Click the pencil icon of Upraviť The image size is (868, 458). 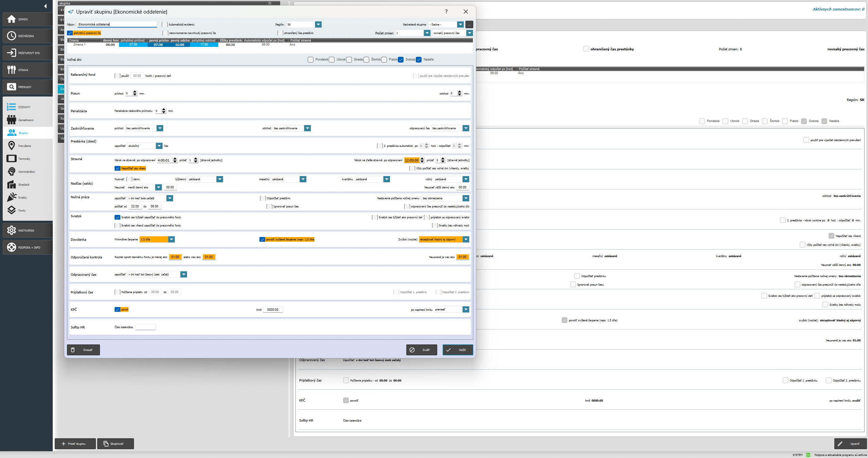(840, 444)
